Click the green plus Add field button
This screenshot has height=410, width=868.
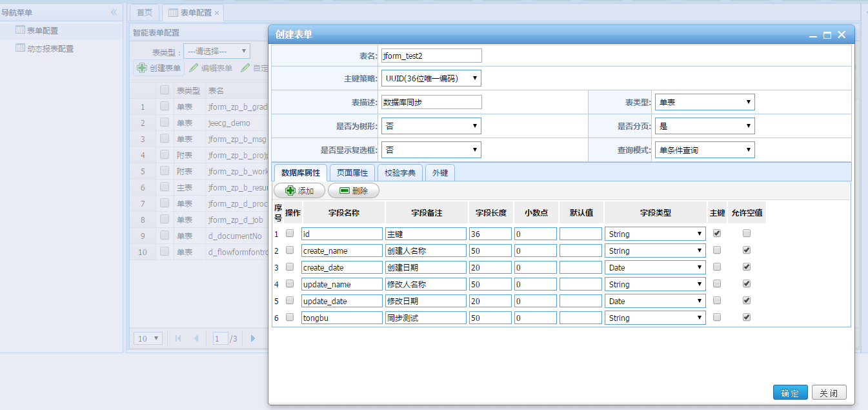click(x=299, y=190)
